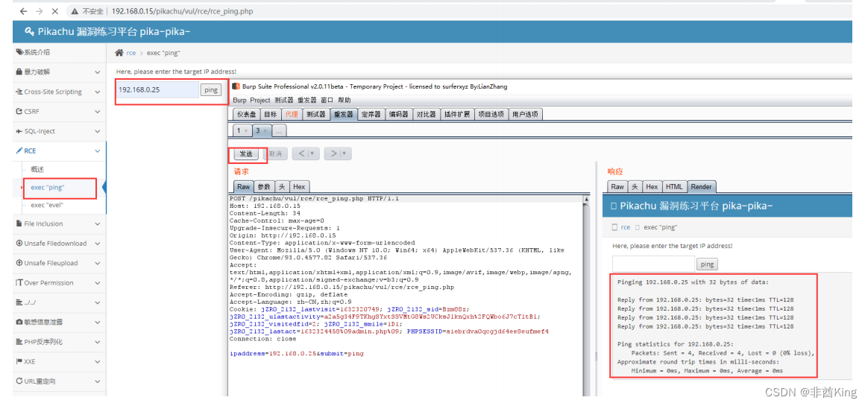Click the empty IP field in rendered response
Image resolution: width=868 pixels, height=406 pixels.
[x=653, y=264]
